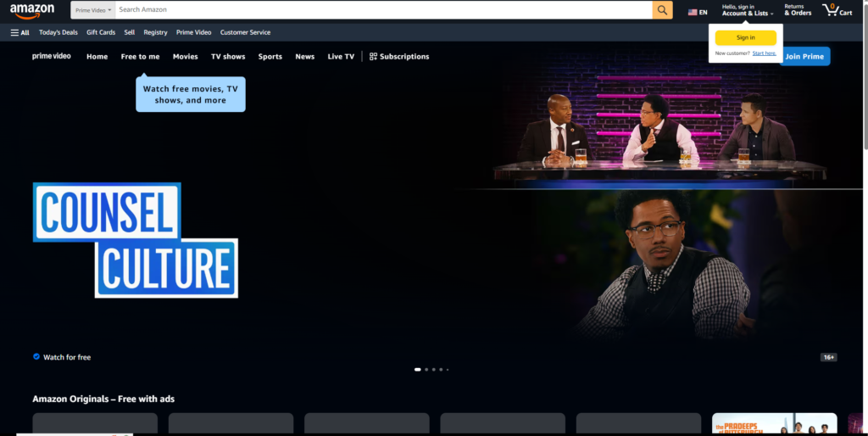
Task: Click the Start here link
Action: click(764, 53)
